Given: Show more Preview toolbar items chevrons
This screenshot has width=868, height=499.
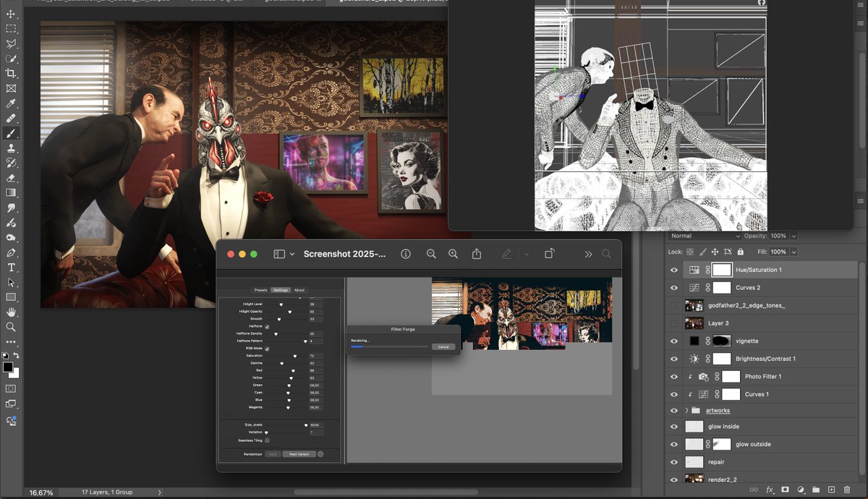Looking at the screenshot, I should 588,254.
